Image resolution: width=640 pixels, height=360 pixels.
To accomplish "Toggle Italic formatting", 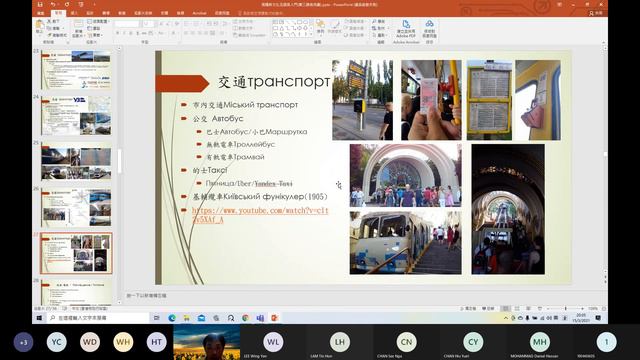I will click(x=124, y=33).
